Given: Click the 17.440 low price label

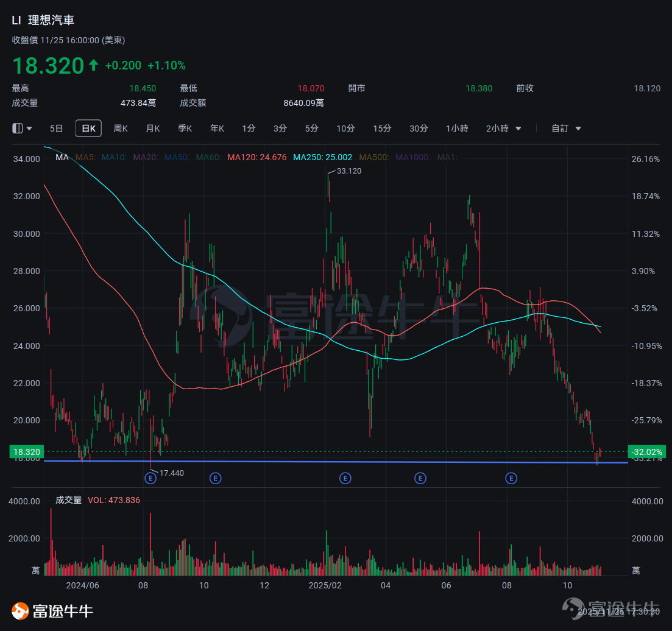Looking at the screenshot, I should click(x=171, y=473).
